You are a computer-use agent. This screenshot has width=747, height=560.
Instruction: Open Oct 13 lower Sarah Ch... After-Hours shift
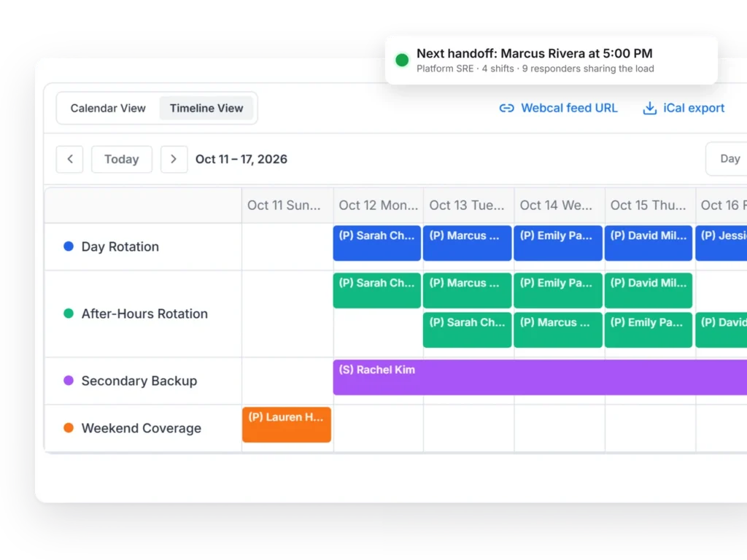[468, 330]
